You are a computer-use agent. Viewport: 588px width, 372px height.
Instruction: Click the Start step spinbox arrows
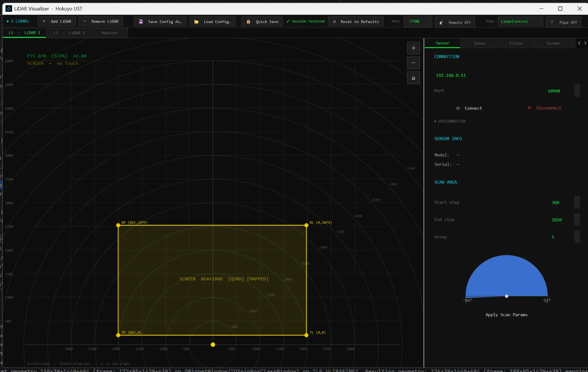click(577, 202)
